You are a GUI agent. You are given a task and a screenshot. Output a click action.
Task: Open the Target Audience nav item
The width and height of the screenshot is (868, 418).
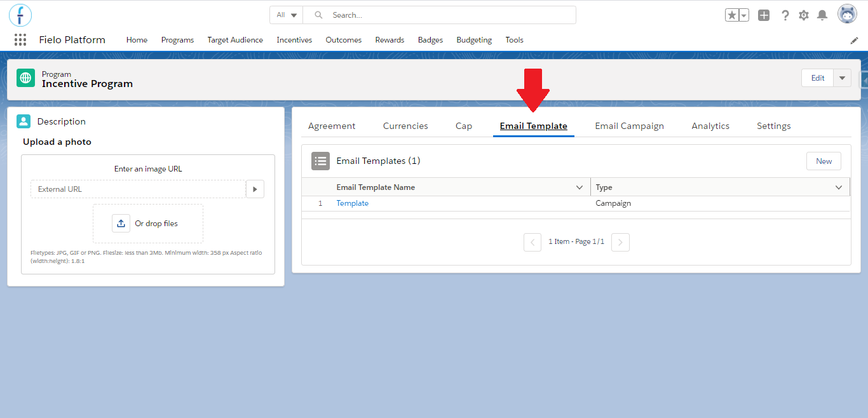tap(235, 40)
